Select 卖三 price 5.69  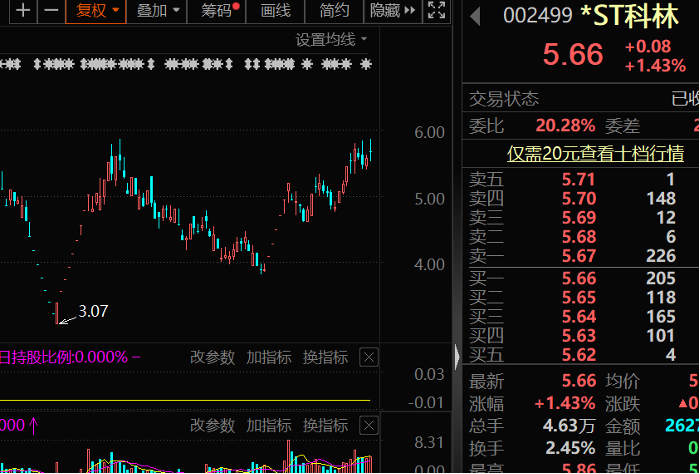(x=579, y=218)
